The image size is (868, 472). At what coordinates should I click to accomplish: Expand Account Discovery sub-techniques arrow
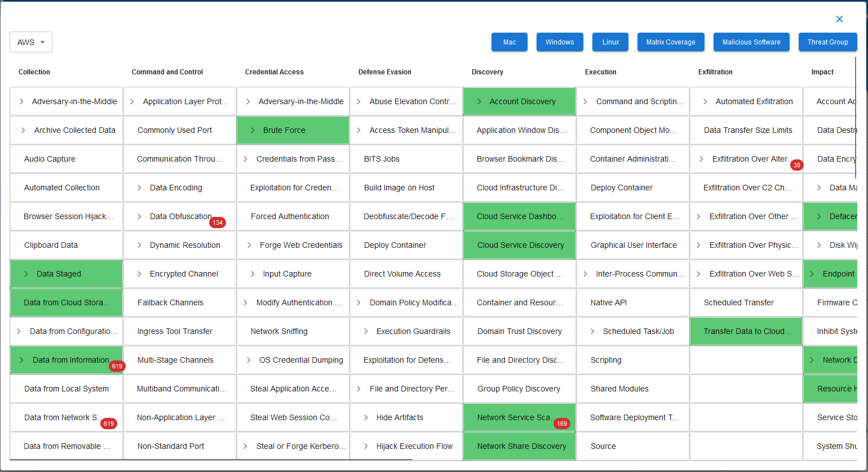pyautogui.click(x=479, y=101)
